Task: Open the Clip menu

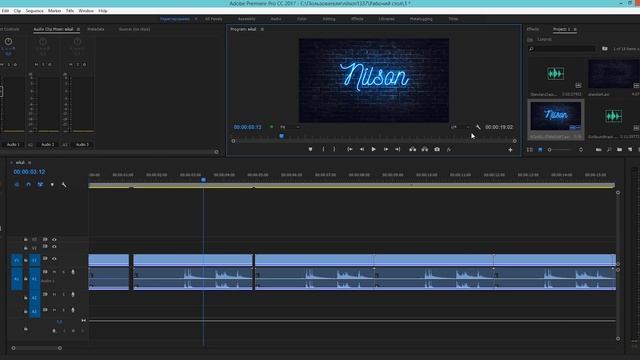Action: [x=17, y=11]
